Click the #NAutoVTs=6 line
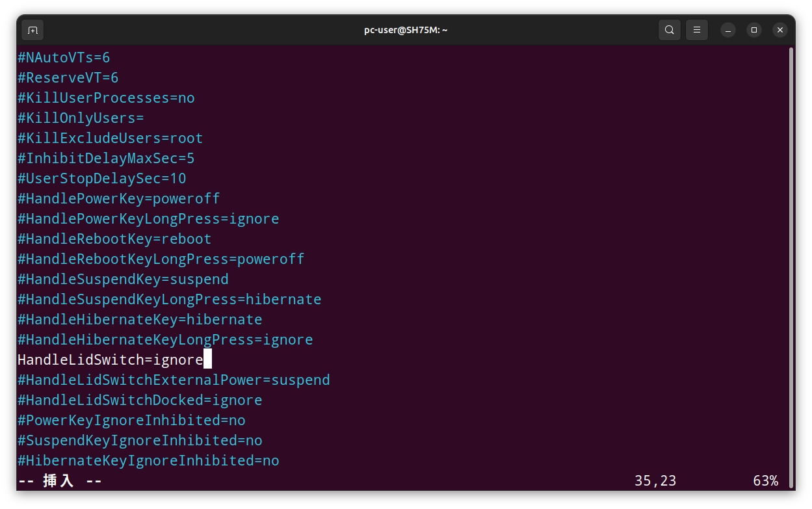 (x=64, y=58)
